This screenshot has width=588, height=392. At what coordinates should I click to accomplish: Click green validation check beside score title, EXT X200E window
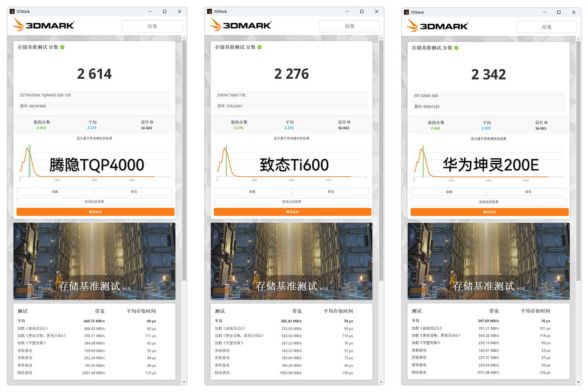pos(456,48)
